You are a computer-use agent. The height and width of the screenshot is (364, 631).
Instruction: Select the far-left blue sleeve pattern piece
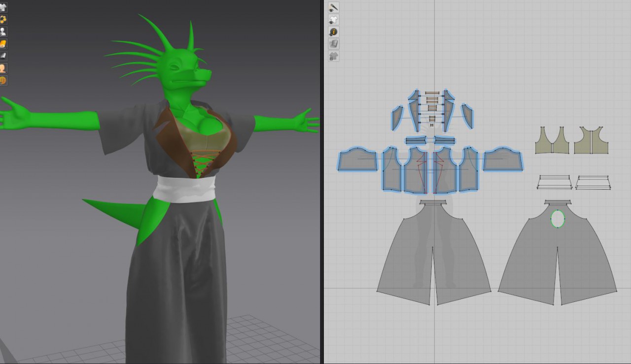357,160
